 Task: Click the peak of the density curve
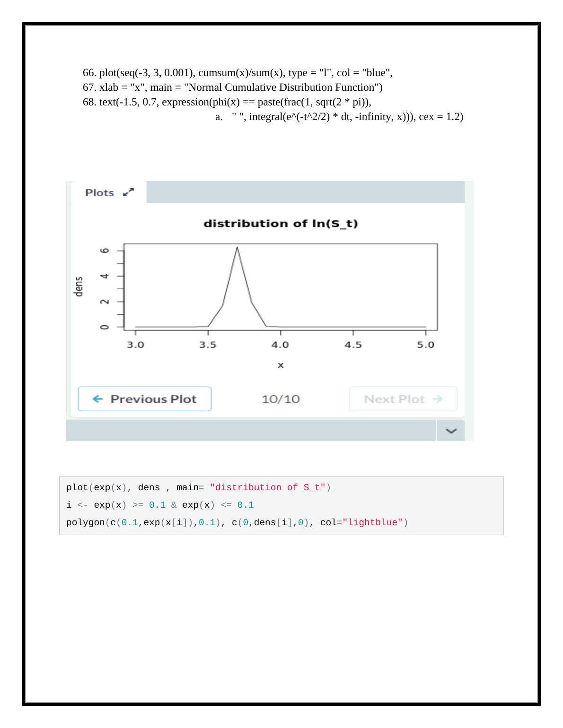(x=237, y=247)
